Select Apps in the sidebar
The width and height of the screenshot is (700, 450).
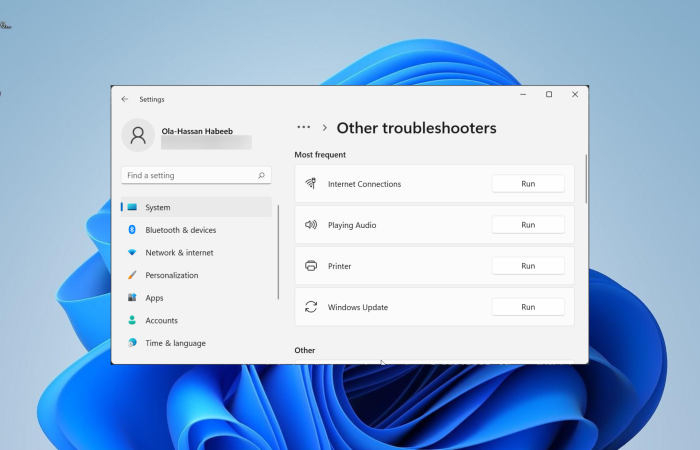(196, 298)
